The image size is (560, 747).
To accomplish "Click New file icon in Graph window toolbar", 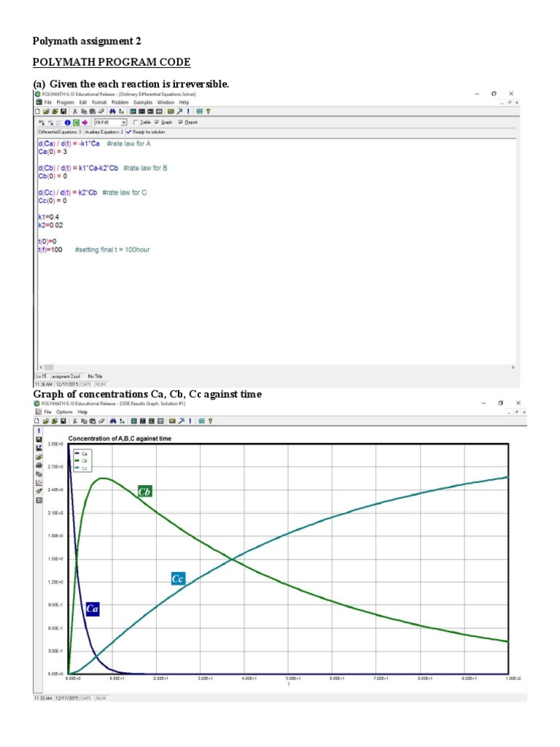I will (x=36, y=421).
